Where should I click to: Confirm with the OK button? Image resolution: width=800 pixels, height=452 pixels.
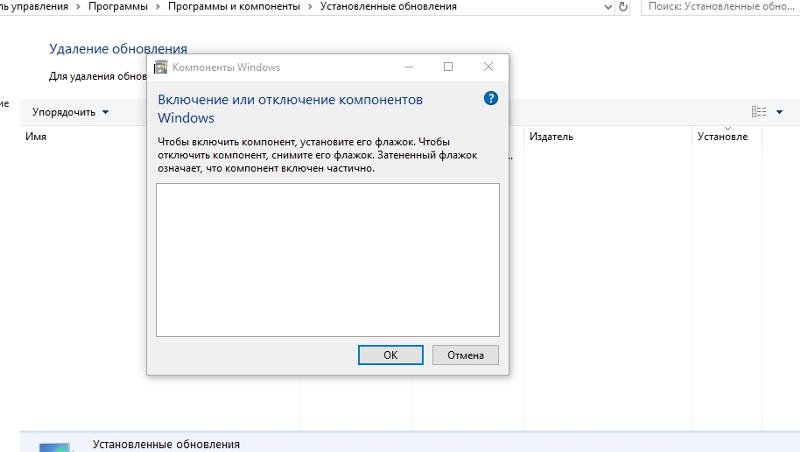(x=390, y=355)
